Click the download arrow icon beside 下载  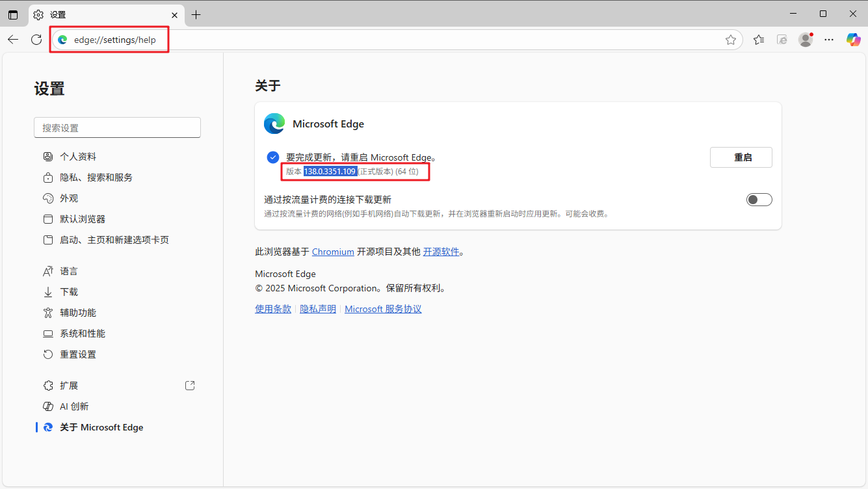tap(48, 292)
